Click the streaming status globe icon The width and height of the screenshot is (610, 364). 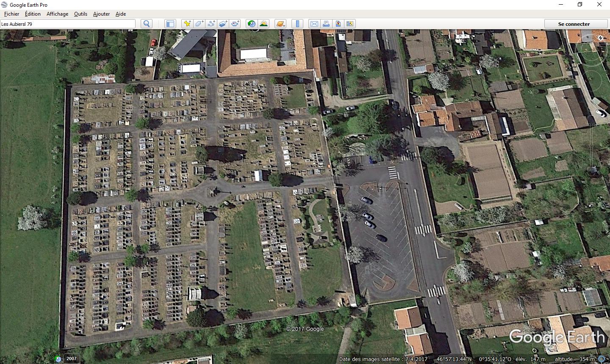click(602, 359)
